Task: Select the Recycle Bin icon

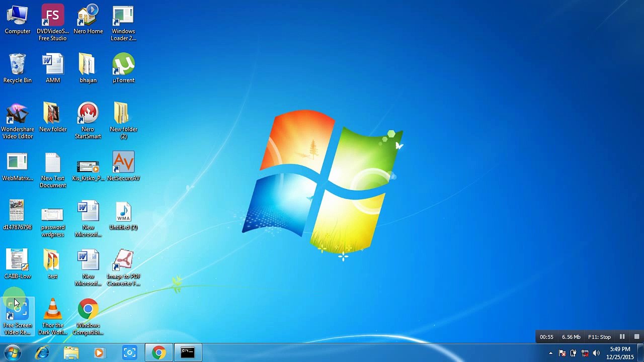Action: point(18,69)
